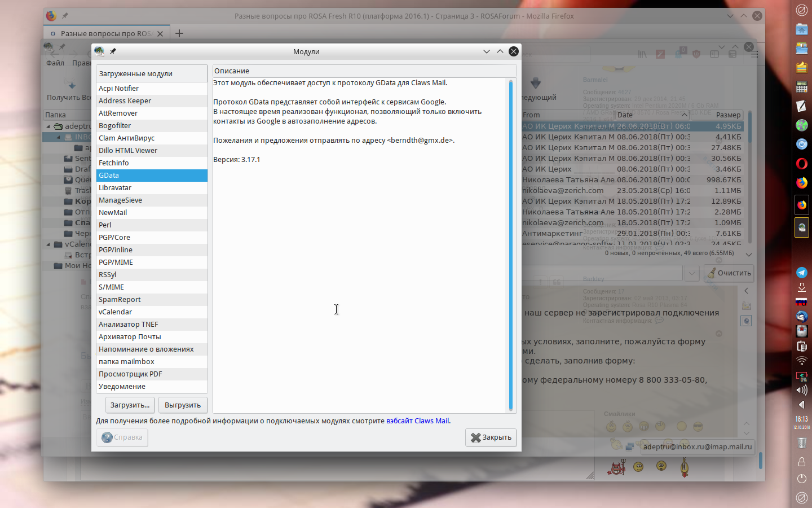Select the Bogofilter module
This screenshot has height=508, width=812.
(x=152, y=126)
